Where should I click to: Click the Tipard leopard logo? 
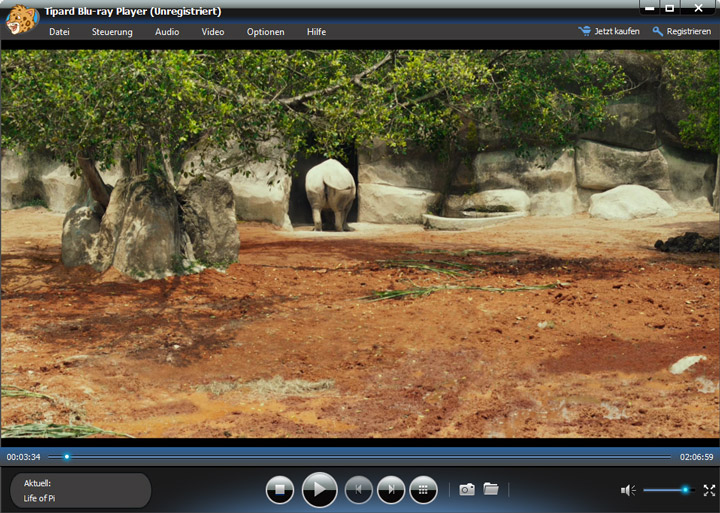pyautogui.click(x=22, y=20)
